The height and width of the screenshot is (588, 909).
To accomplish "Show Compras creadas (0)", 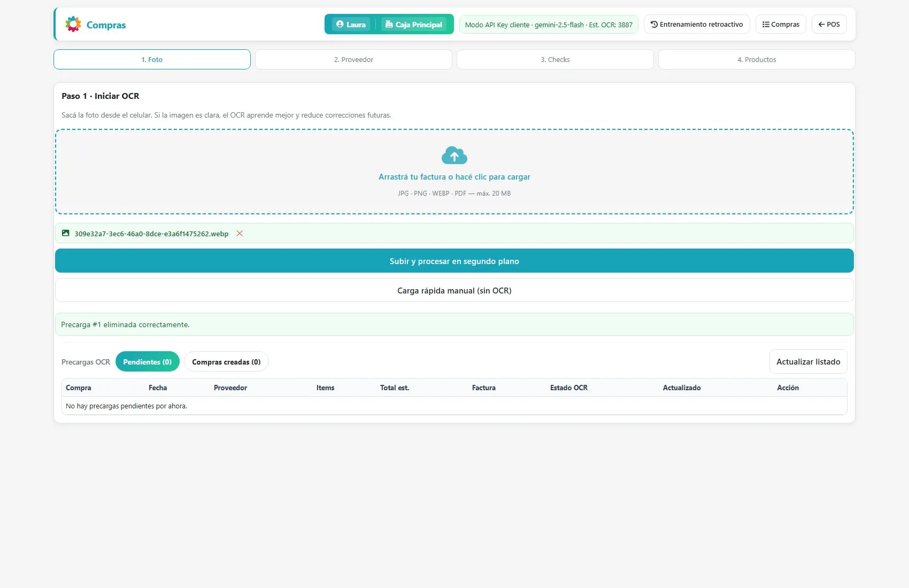I will tap(226, 362).
